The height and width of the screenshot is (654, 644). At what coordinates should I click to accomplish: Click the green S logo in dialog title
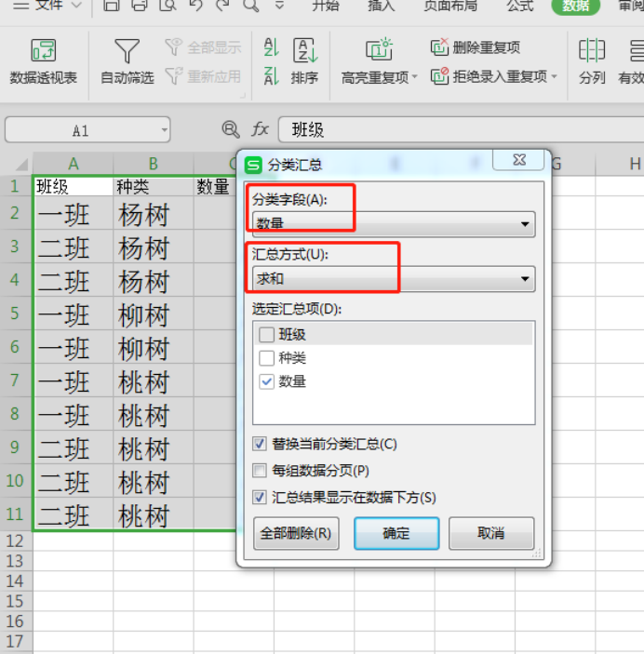tap(253, 166)
